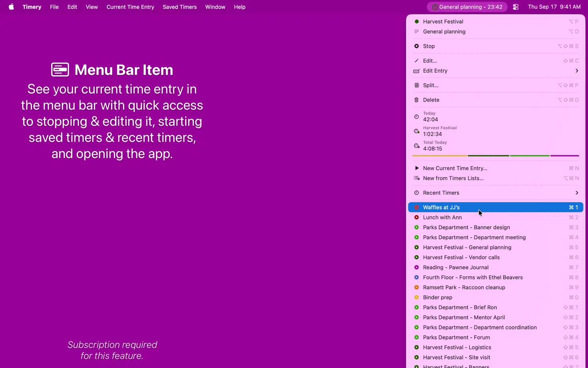Start Lunch with Ann timer
Viewport: 588px width, 368px height.
(496, 217)
